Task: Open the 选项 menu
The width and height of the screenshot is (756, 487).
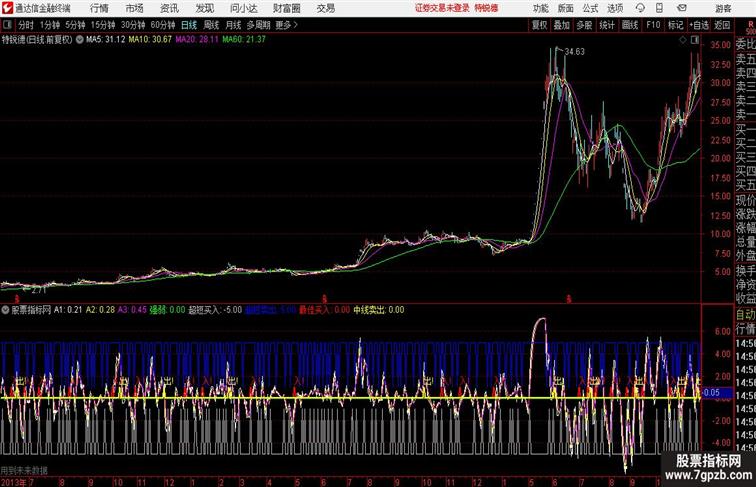Action: 615,8
